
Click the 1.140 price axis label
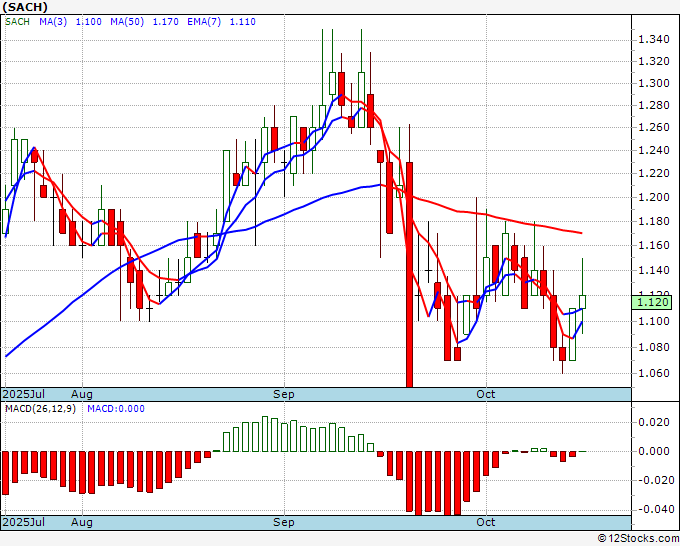point(654,270)
